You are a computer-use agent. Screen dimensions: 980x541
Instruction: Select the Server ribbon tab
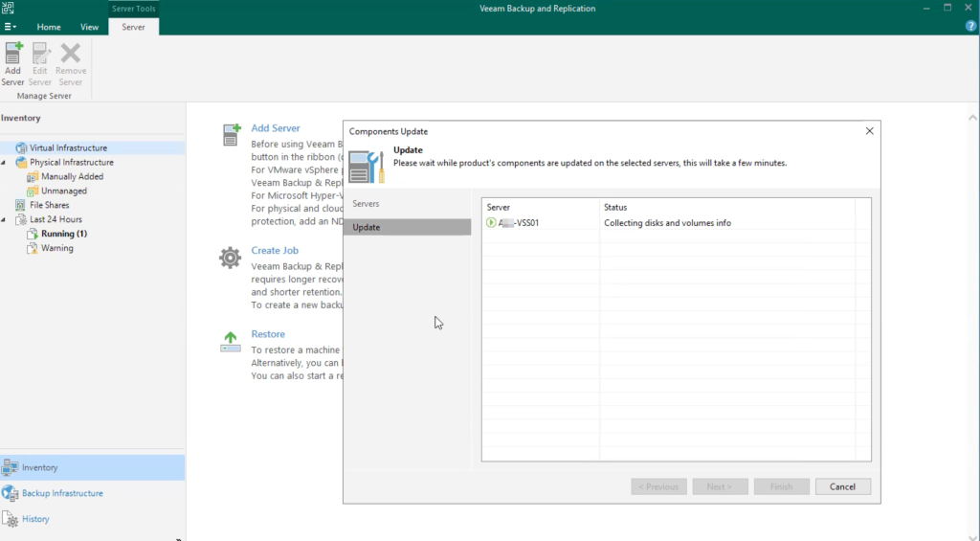(x=133, y=27)
